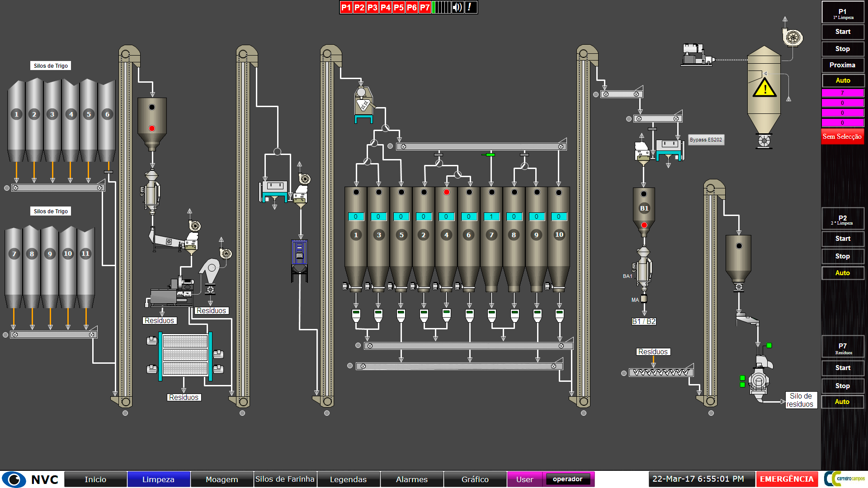Select wheat silo number 6

pyautogui.click(x=107, y=114)
